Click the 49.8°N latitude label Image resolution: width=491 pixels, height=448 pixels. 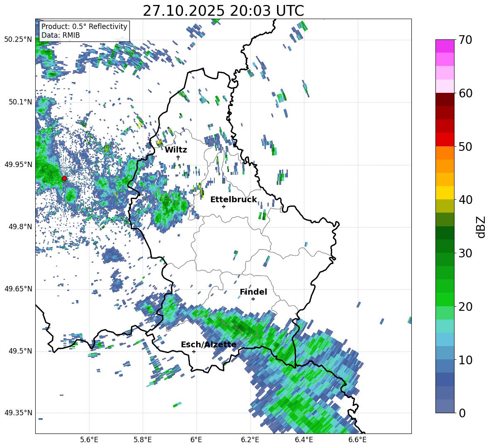20,227
